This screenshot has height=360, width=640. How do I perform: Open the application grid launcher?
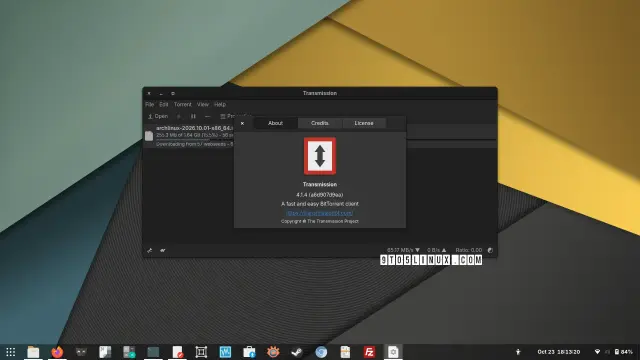(11, 352)
